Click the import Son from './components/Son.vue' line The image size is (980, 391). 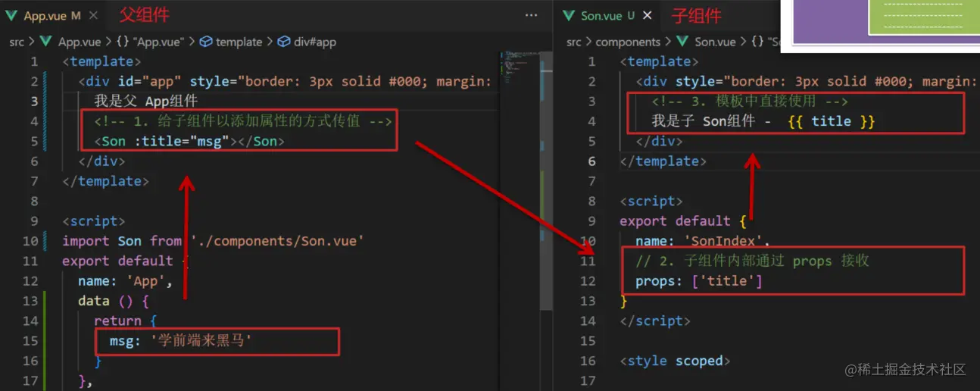click(x=214, y=241)
